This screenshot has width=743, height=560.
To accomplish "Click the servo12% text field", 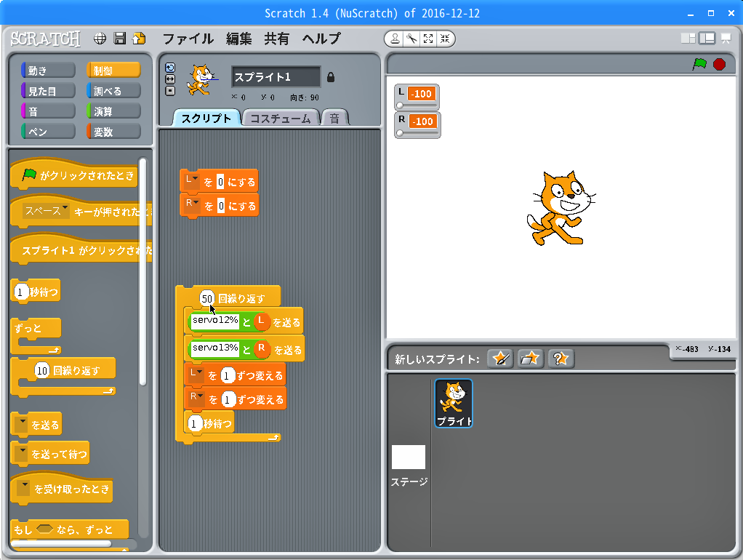I will click(x=215, y=321).
